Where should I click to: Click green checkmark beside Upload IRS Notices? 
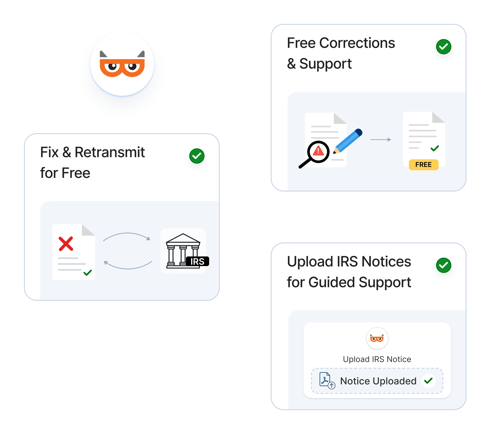pos(443,265)
